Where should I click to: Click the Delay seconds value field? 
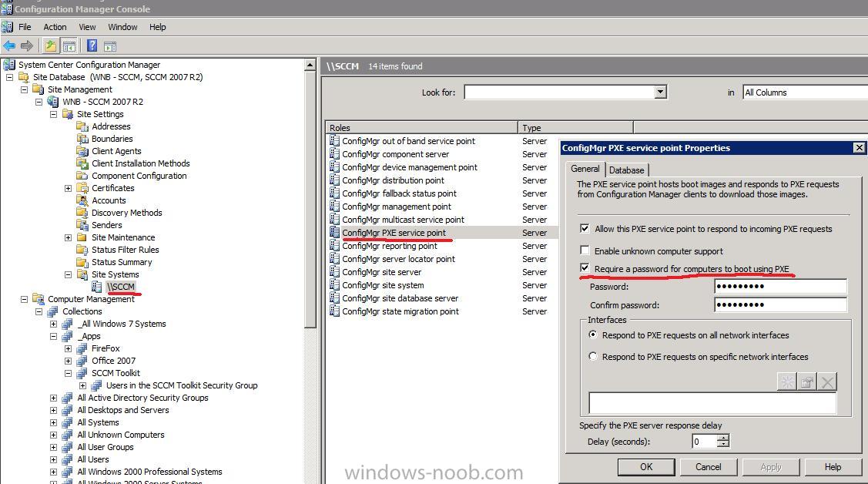coord(704,442)
